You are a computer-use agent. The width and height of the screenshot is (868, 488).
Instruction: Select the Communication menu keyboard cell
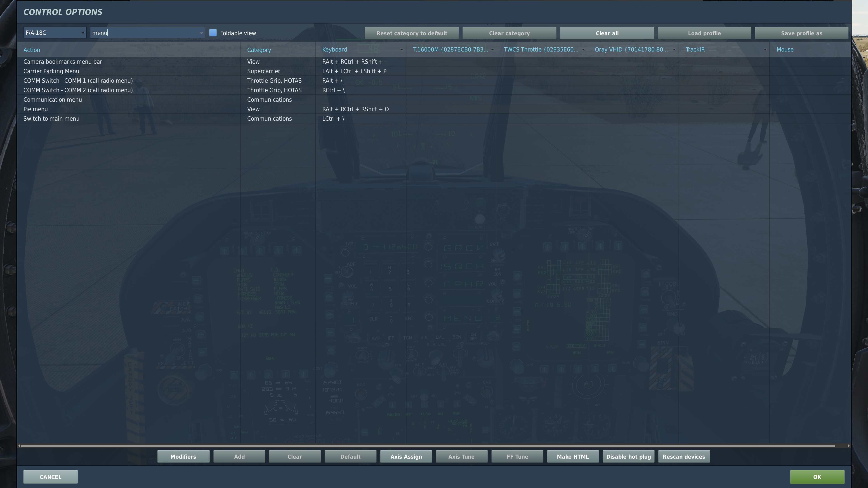coord(361,100)
